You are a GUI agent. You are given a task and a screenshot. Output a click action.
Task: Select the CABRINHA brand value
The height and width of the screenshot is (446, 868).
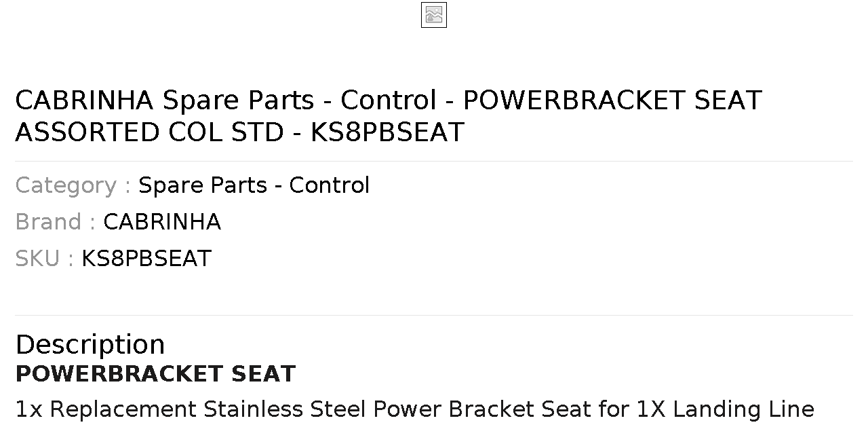coord(162,222)
